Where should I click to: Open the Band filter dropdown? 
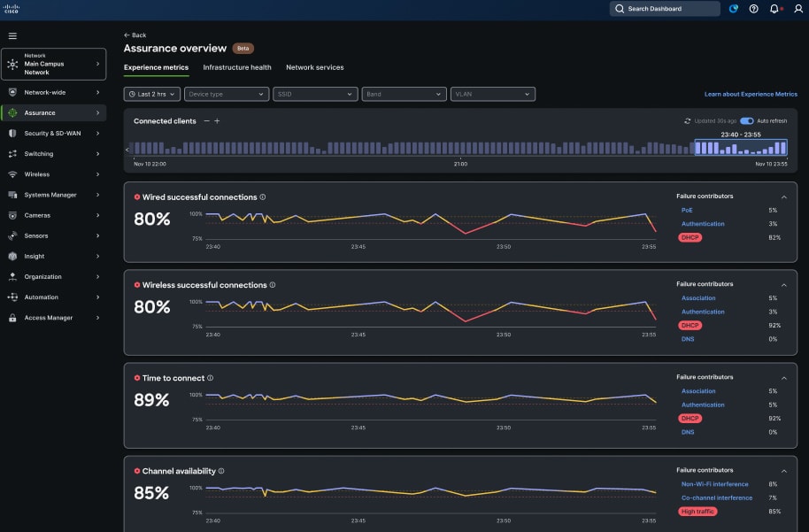tap(404, 94)
